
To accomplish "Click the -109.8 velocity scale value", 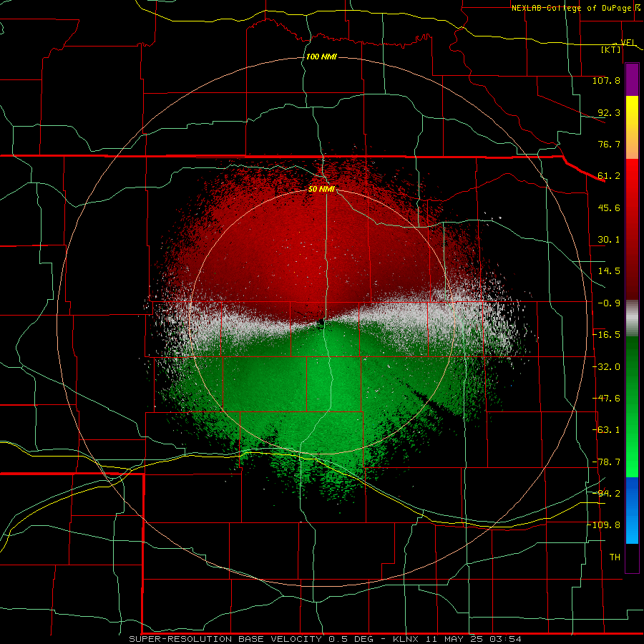I will coord(604,525).
